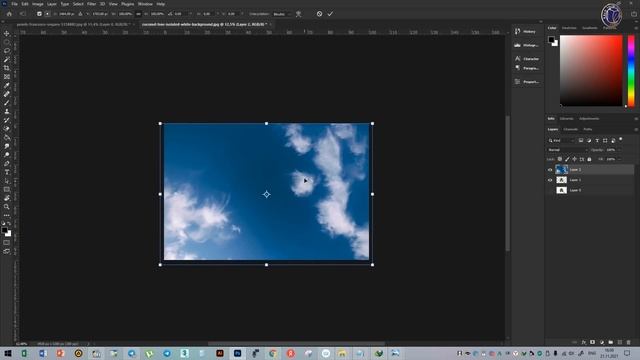
Task: Filter layers by type layer icon
Action: [x=597, y=140]
